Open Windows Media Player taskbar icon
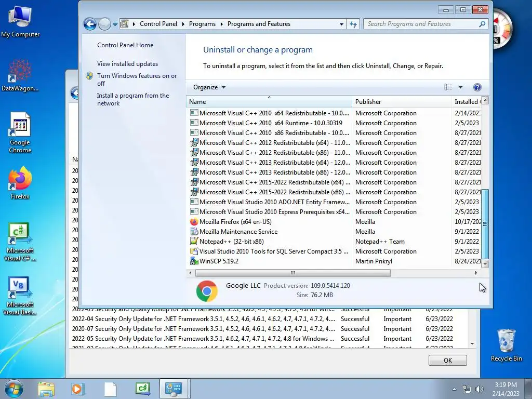The width and height of the screenshot is (532, 399). click(x=77, y=389)
